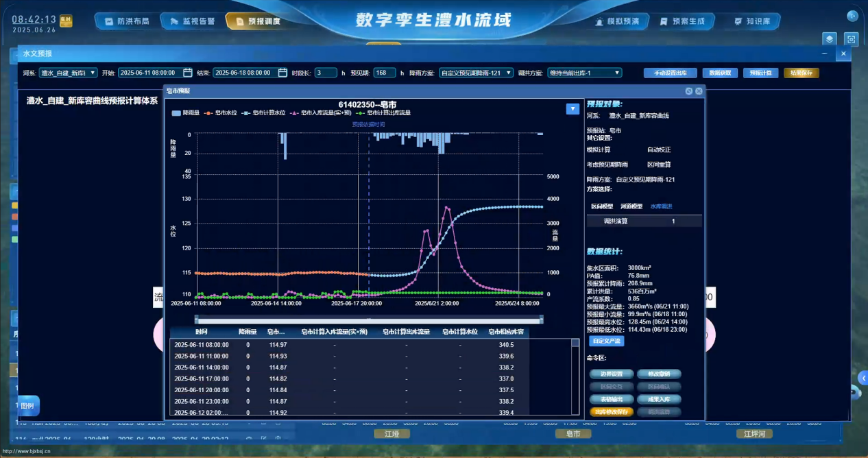Click the layers icon at top right

click(830, 40)
